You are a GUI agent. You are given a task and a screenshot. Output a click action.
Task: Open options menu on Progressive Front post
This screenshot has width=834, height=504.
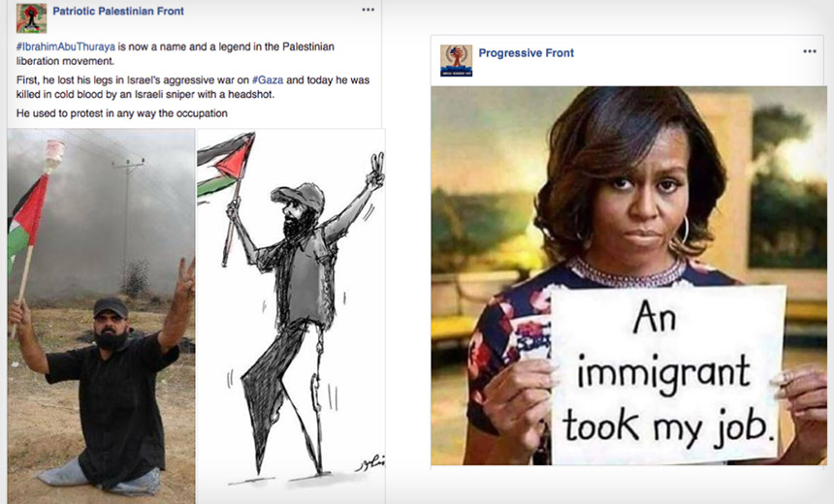(810, 51)
